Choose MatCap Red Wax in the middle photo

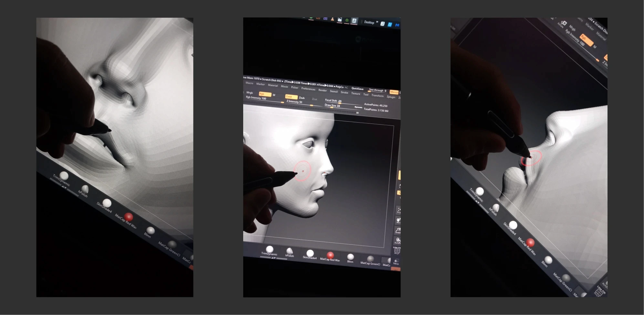(330, 257)
